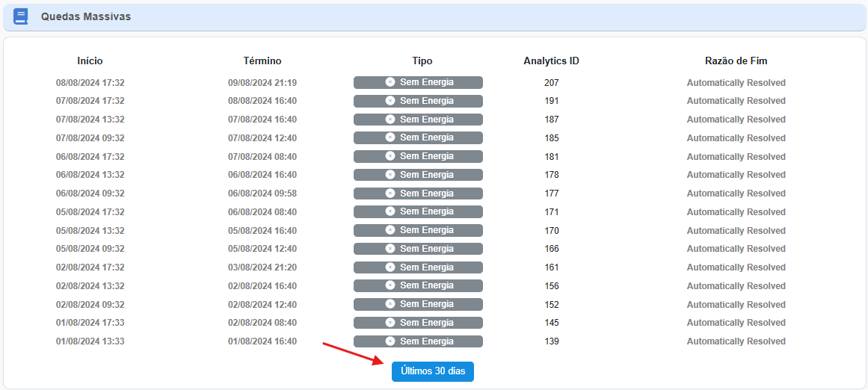Click the Quedas Massivas panel title

86,16
